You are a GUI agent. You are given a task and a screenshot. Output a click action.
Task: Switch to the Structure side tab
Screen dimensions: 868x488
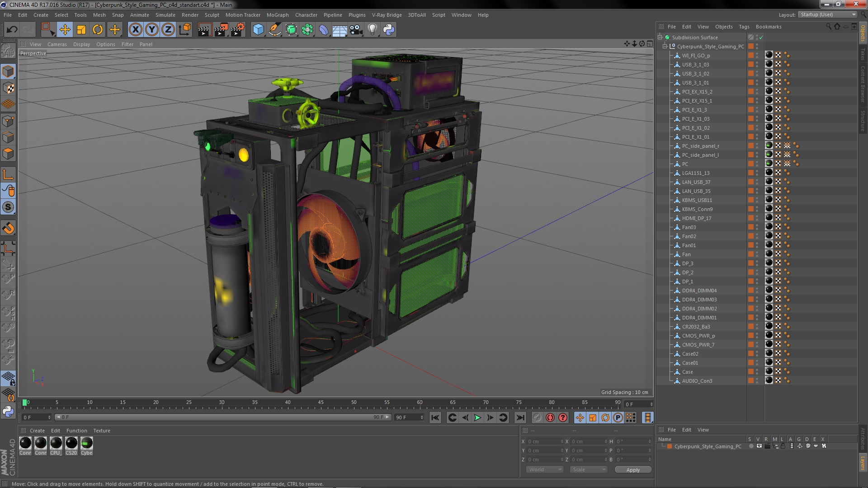pos(863,121)
